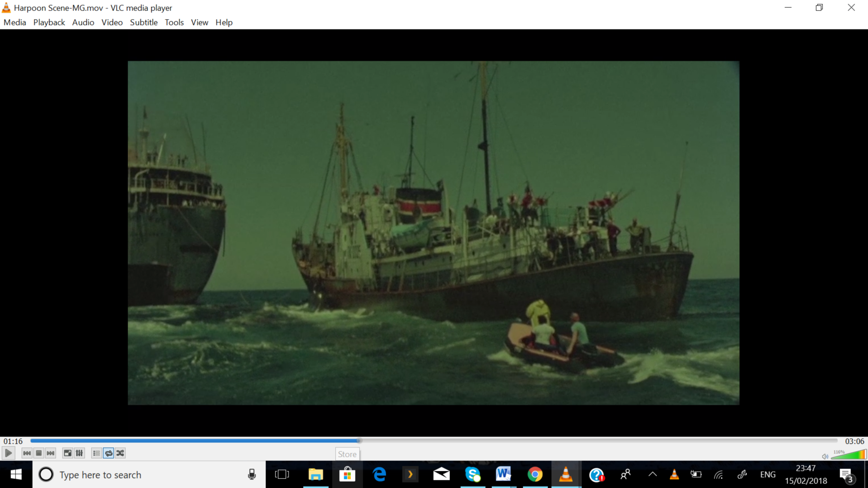
Task: Click the VLC cone icon in title bar
Action: click(6, 8)
